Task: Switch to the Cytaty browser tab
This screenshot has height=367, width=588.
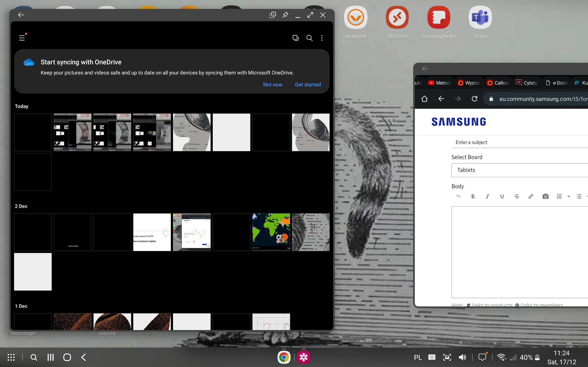Action: tap(527, 83)
